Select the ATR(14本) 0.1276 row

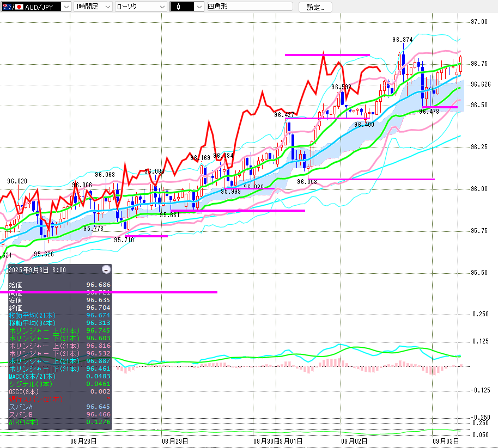pyautogui.click(x=60, y=422)
